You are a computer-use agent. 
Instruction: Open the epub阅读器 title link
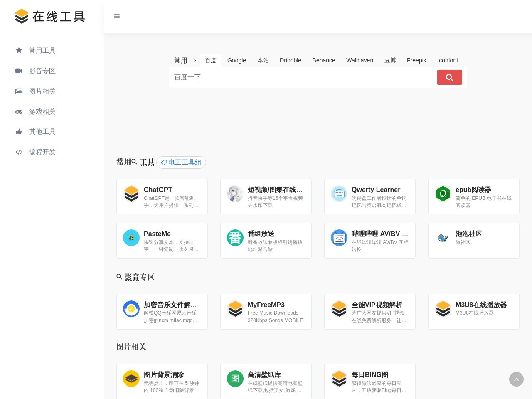[x=473, y=190]
